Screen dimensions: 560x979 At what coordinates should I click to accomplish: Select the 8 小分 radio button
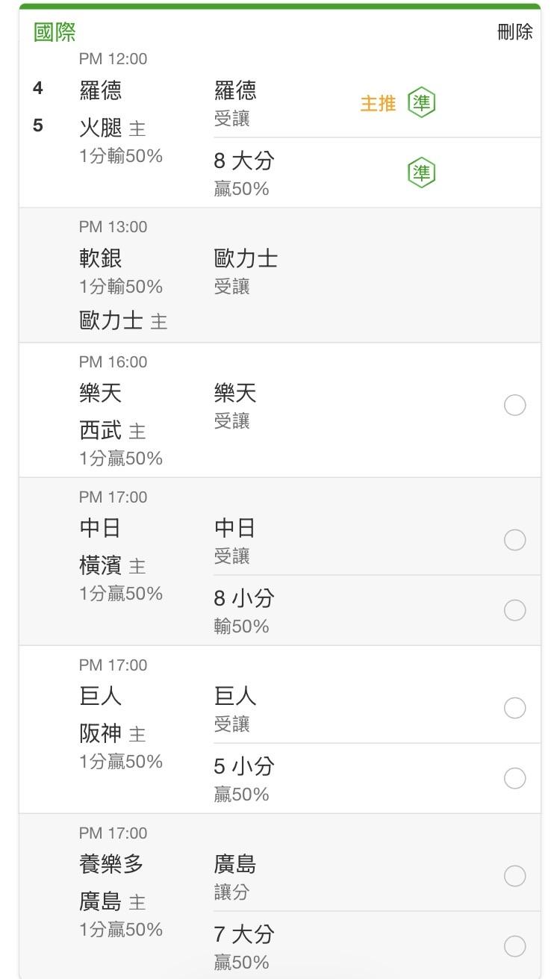click(x=514, y=610)
